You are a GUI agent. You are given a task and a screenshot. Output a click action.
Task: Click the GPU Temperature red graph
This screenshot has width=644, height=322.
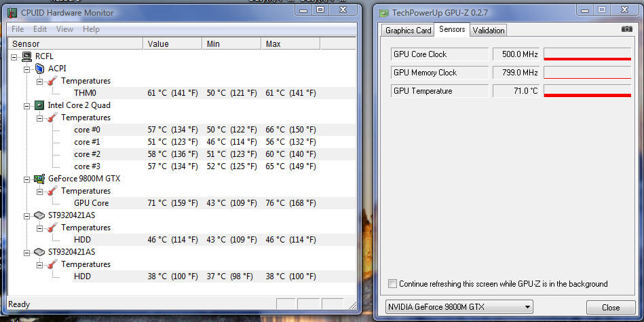pos(587,91)
